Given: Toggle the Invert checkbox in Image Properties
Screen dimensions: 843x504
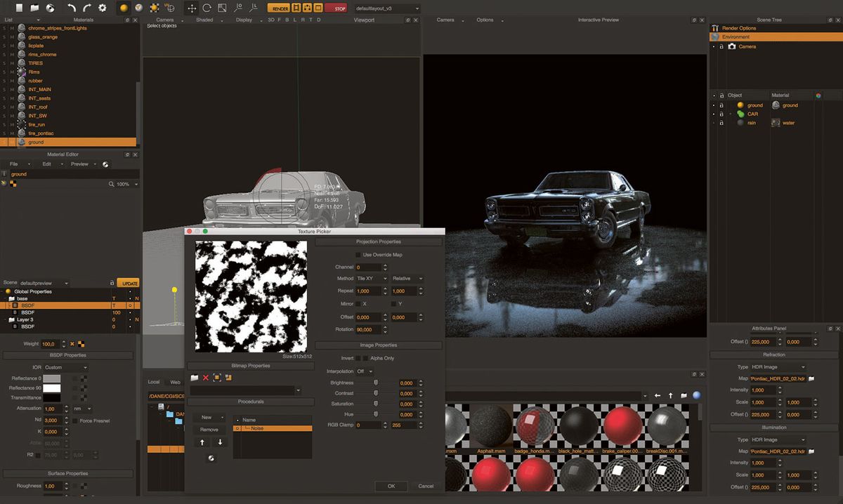Looking at the screenshot, I should click(358, 358).
